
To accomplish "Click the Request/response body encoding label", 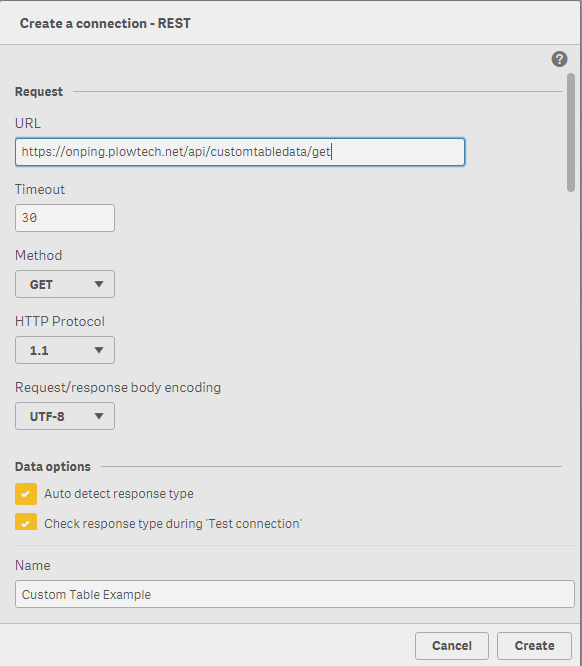I will 118,387.
